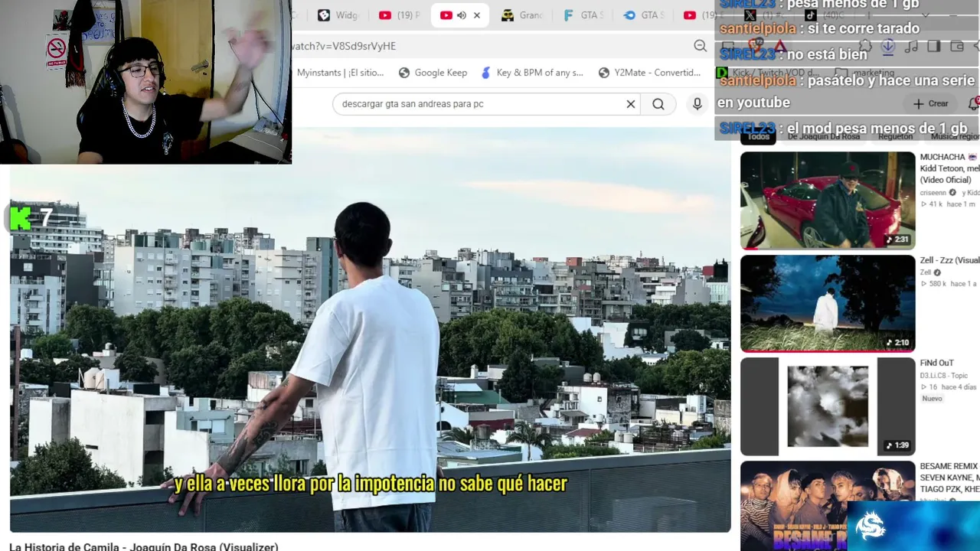Click the BESAME REMIX video title
This screenshot has height=551, width=980.
949,478
